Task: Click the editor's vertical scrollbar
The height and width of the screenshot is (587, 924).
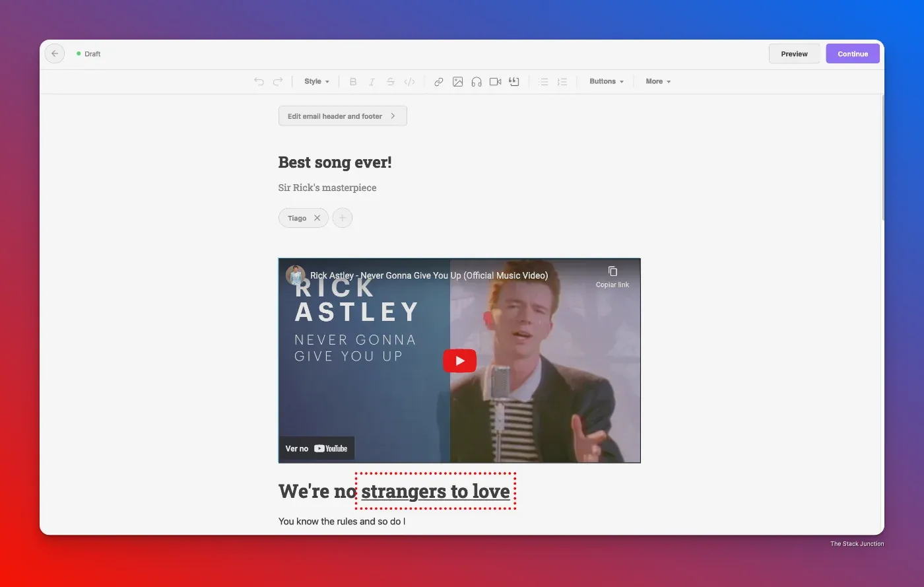Action: [882, 158]
